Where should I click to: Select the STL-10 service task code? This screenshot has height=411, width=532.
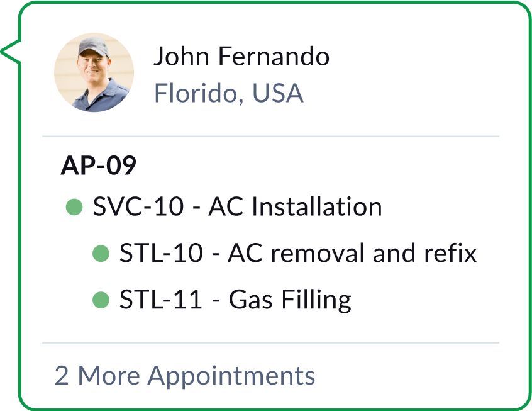click(162, 253)
